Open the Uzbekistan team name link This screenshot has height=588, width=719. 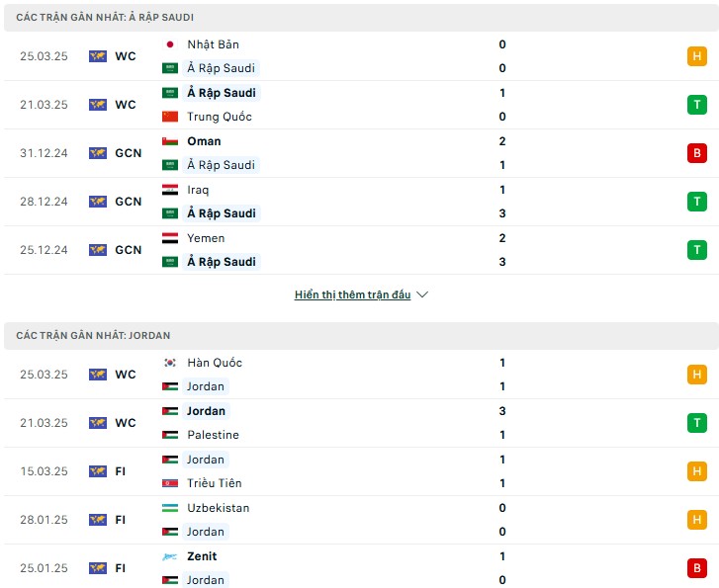pyautogui.click(x=219, y=508)
